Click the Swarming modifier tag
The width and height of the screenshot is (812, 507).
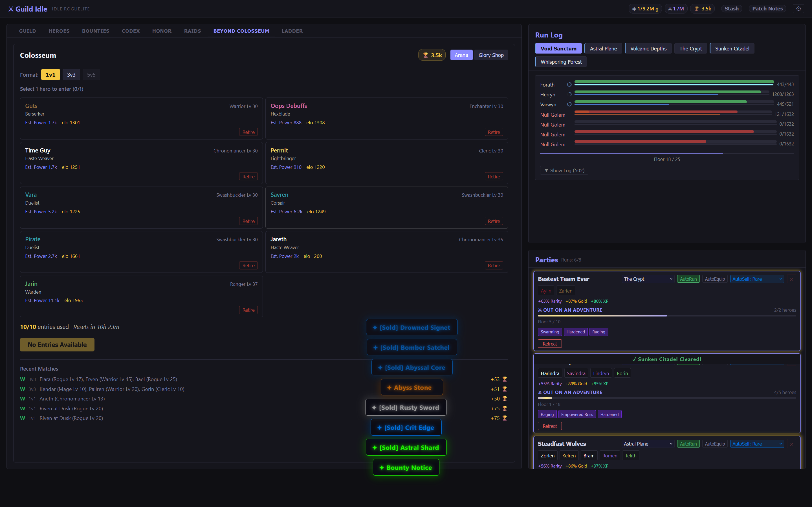click(x=550, y=332)
